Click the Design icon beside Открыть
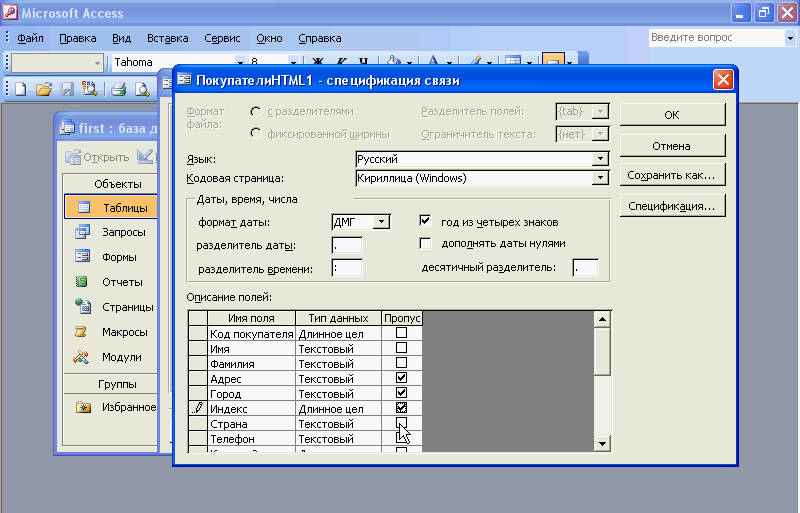Image resolution: width=800 pixels, height=513 pixels. pos(145,156)
